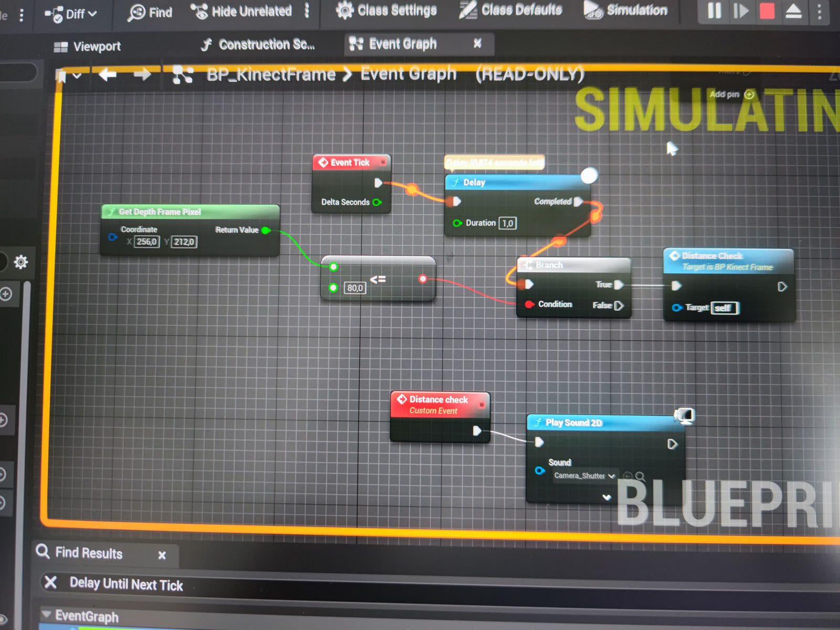Click the Find toolbar button

150,13
